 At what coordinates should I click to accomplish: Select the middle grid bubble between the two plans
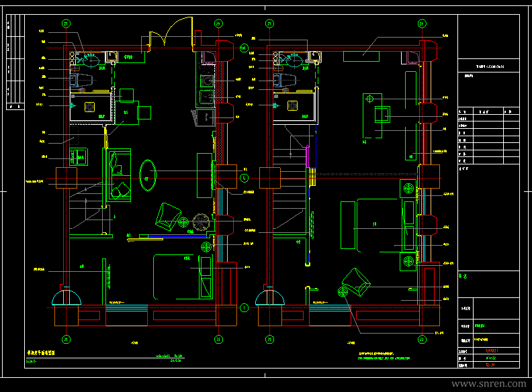tap(244, 178)
